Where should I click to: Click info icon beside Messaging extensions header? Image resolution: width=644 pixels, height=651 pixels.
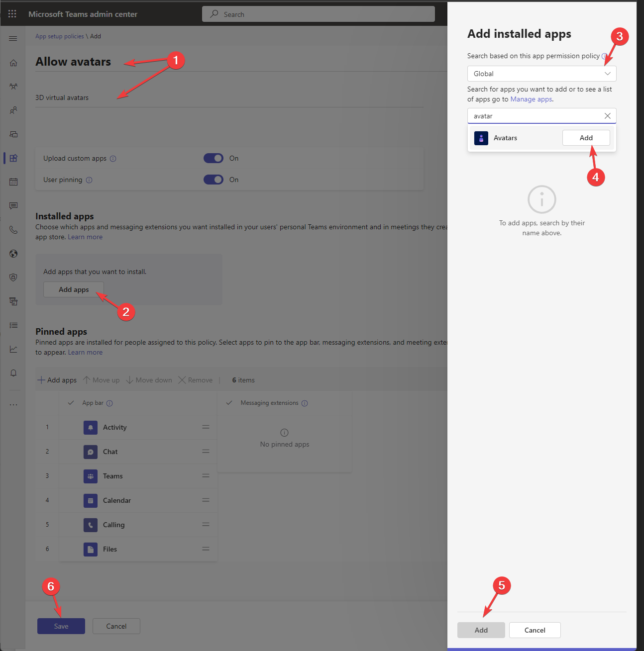pos(305,403)
